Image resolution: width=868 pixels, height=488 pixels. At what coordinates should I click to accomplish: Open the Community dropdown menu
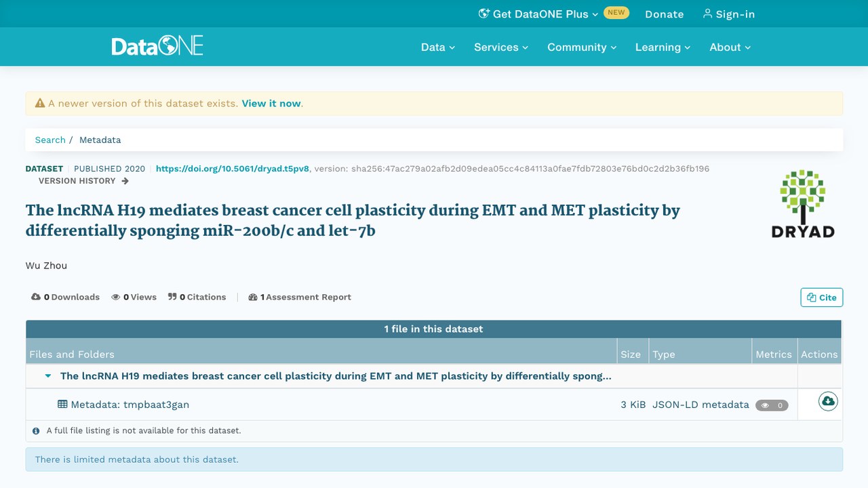tap(582, 47)
